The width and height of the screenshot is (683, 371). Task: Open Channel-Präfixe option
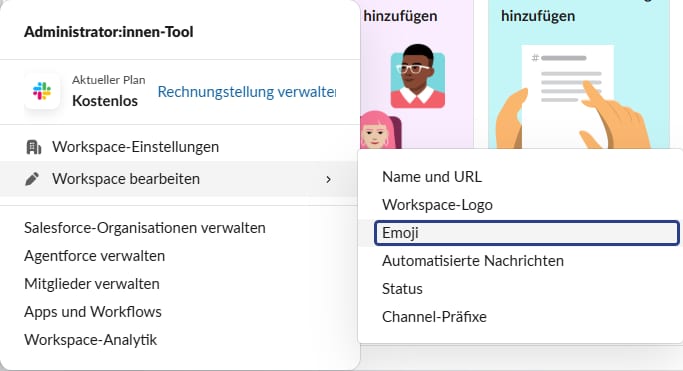point(520,317)
